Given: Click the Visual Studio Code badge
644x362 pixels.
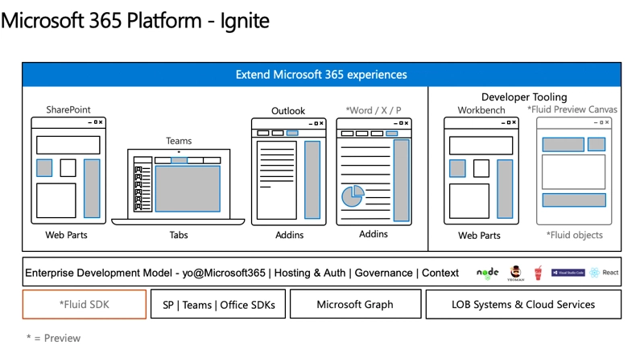Looking at the screenshot, I should tap(568, 273).
